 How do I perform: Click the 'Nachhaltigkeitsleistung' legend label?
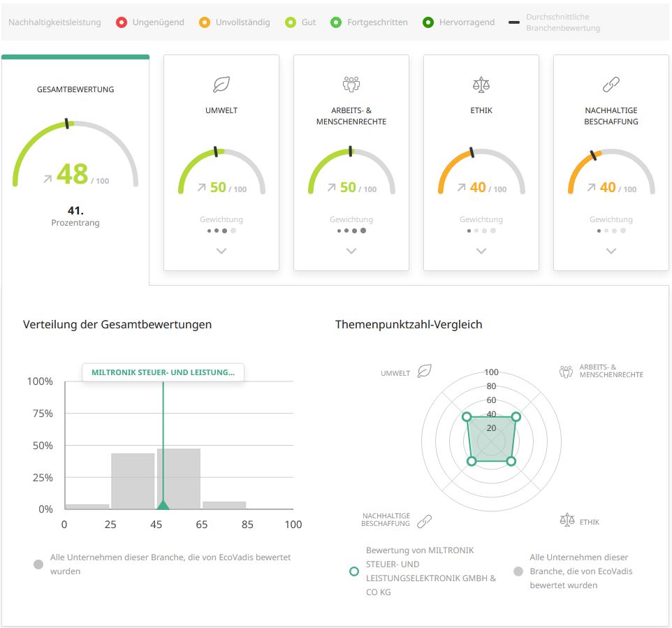[x=55, y=22]
